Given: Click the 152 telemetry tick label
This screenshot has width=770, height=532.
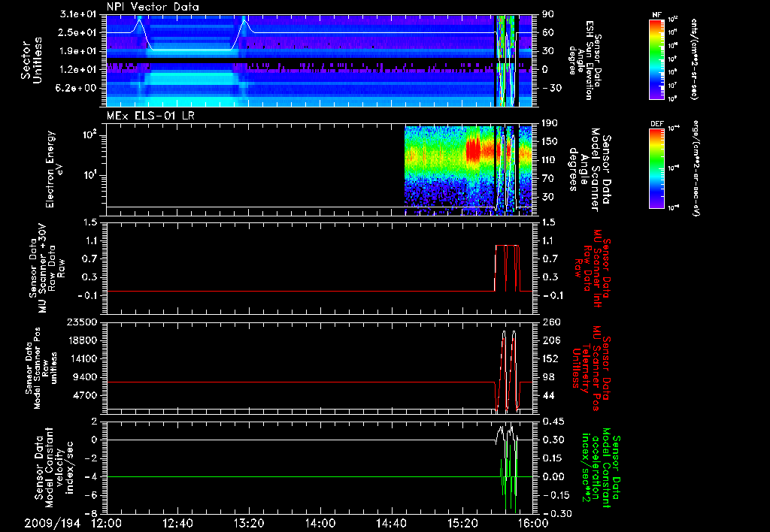Looking at the screenshot, I should pyautogui.click(x=551, y=358).
